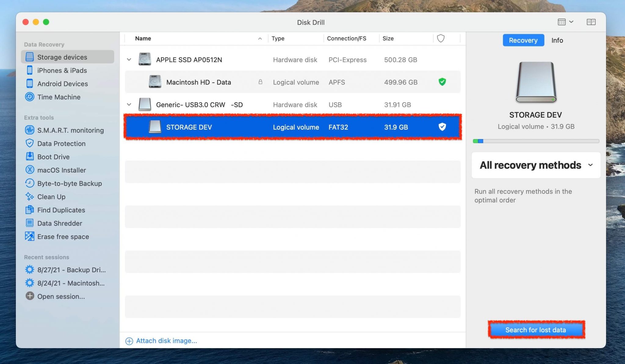Open Time Machine recovery
The image size is (625, 364).
59,97
